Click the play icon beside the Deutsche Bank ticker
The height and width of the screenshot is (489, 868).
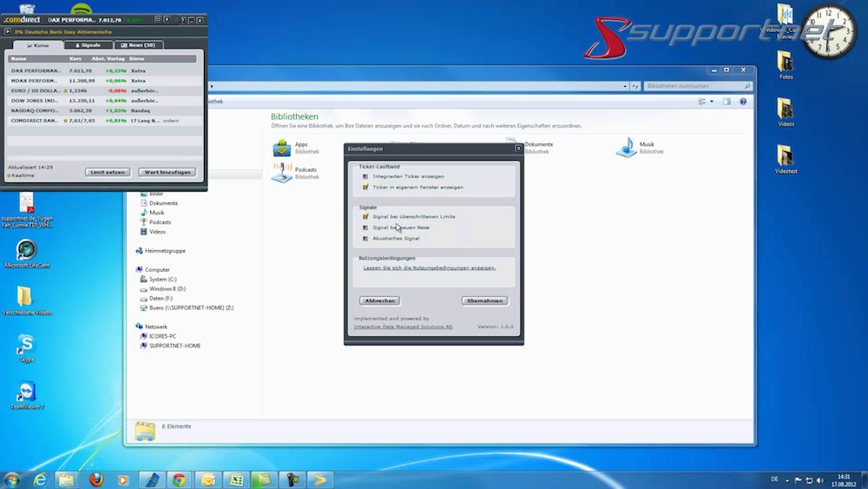8,31
